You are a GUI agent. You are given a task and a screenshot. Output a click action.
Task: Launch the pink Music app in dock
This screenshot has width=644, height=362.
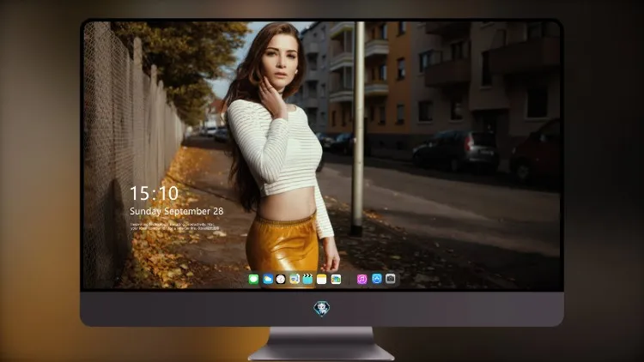click(361, 279)
